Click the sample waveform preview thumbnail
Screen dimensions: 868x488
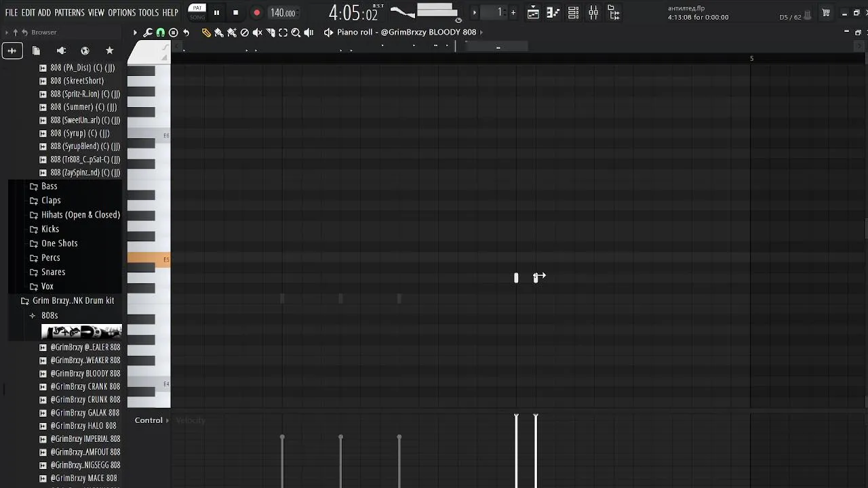81,332
